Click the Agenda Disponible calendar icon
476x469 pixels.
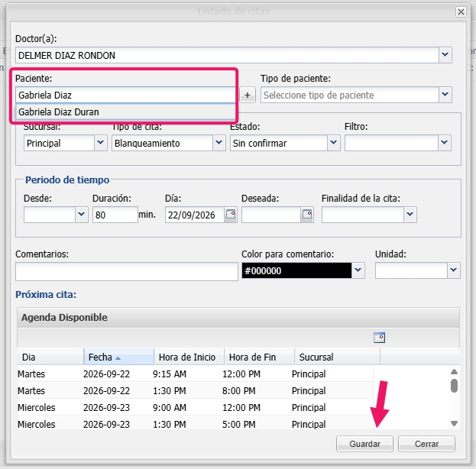pos(379,338)
